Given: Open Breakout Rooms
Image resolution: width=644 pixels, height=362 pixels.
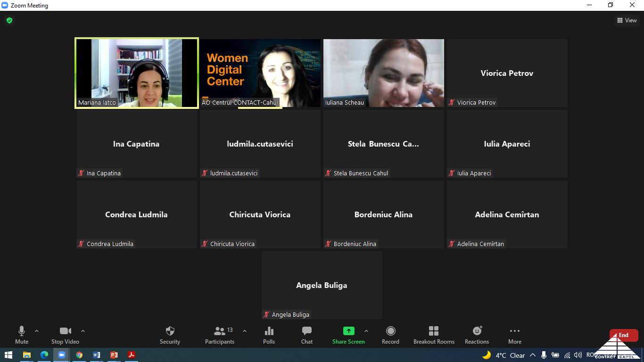Looking at the screenshot, I should tap(434, 335).
